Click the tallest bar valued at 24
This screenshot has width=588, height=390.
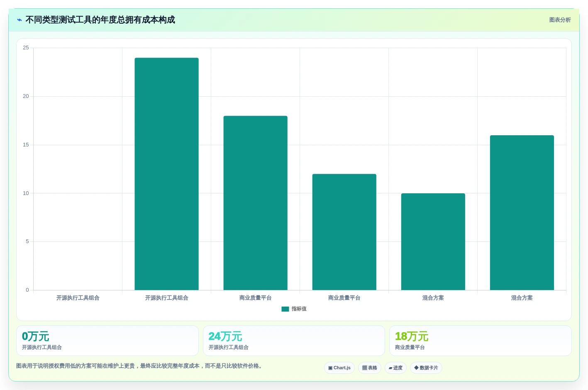(167, 174)
